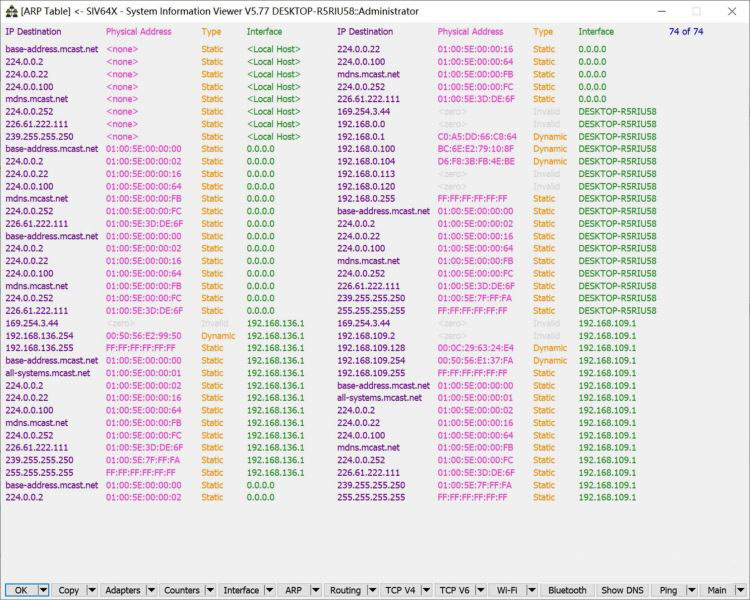Open the TCP V6 view

(454, 590)
